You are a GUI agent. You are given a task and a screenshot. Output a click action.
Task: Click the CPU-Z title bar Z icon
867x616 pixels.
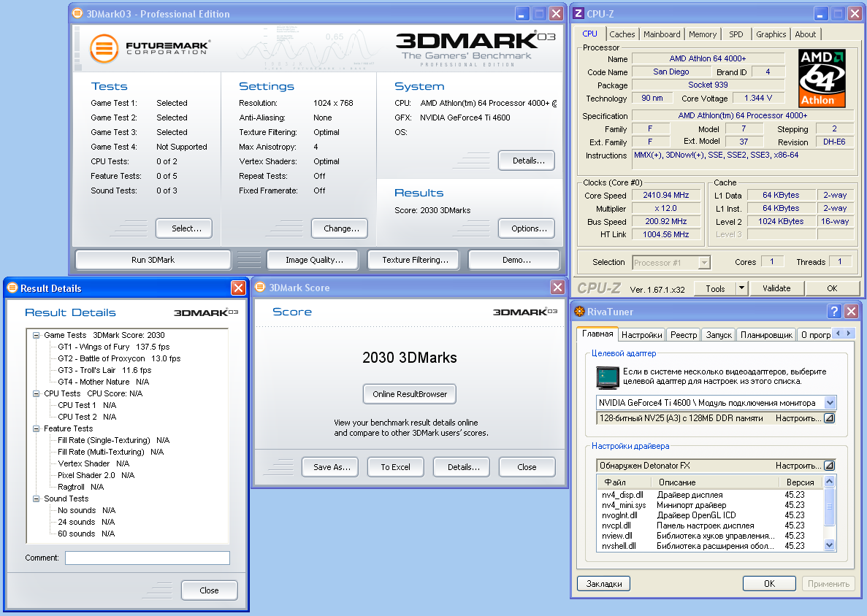click(x=578, y=13)
